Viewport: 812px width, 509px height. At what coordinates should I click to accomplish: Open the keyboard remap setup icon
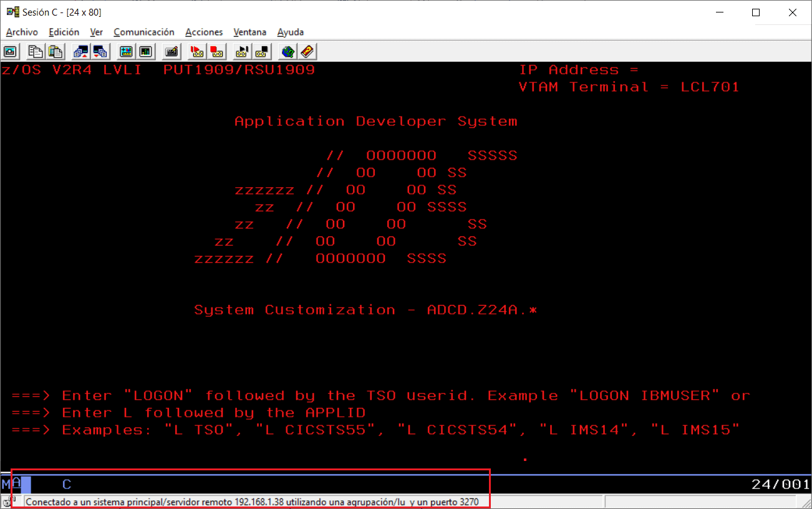[x=171, y=51]
